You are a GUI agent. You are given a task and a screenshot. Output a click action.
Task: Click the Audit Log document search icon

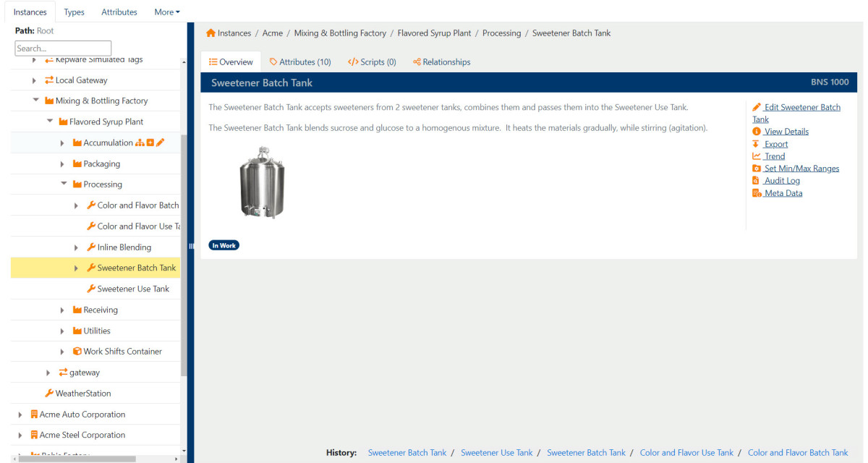pos(757,181)
